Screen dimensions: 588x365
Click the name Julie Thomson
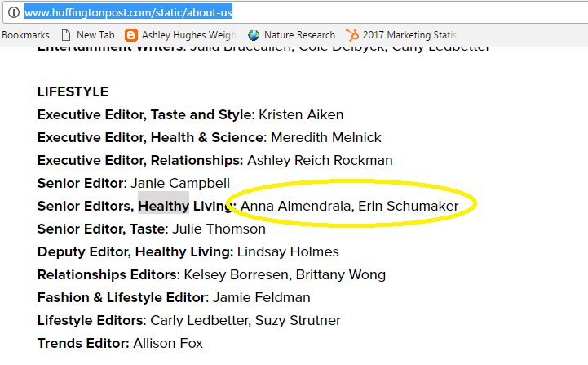pyautogui.click(x=219, y=229)
